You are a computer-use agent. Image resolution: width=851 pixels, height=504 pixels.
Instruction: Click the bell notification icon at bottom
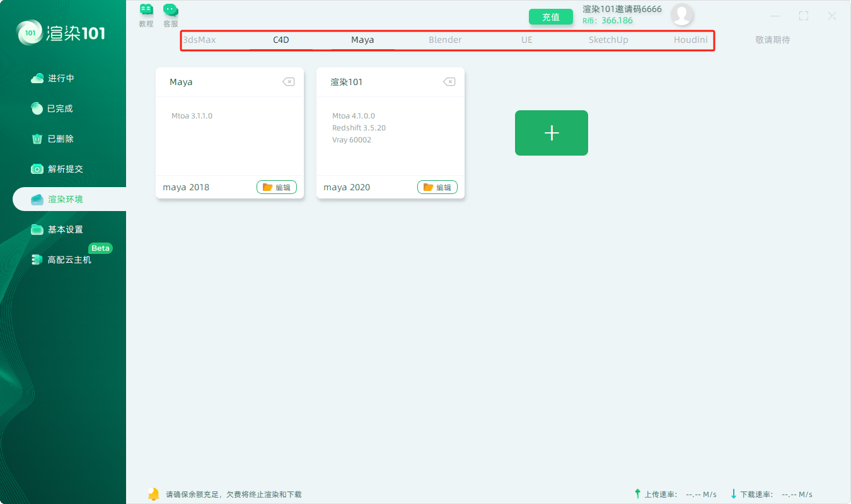pyautogui.click(x=153, y=494)
